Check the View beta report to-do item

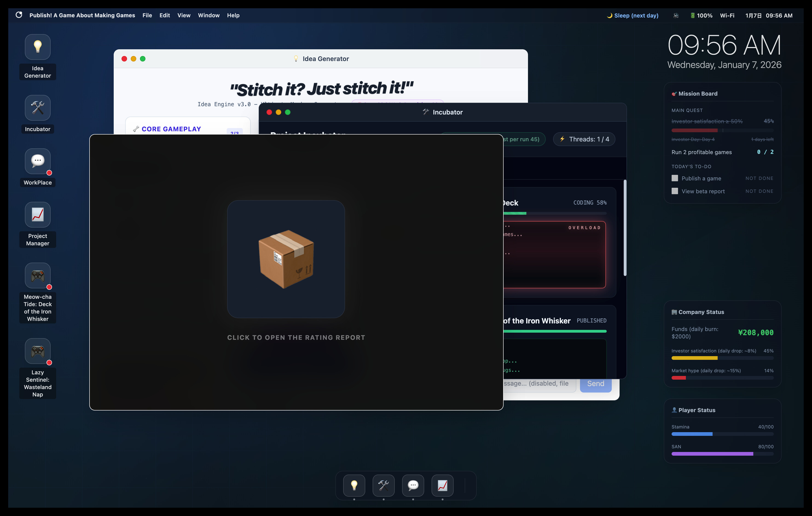click(x=675, y=191)
